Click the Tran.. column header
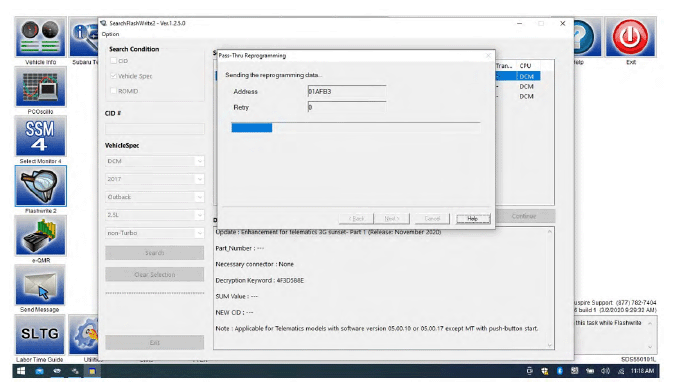673x391 pixels. [x=505, y=66]
